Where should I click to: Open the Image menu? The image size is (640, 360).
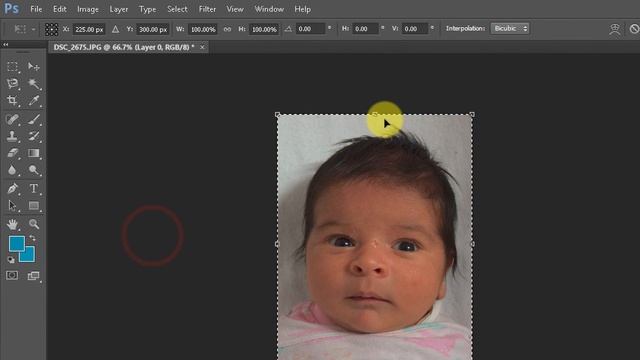click(x=88, y=9)
